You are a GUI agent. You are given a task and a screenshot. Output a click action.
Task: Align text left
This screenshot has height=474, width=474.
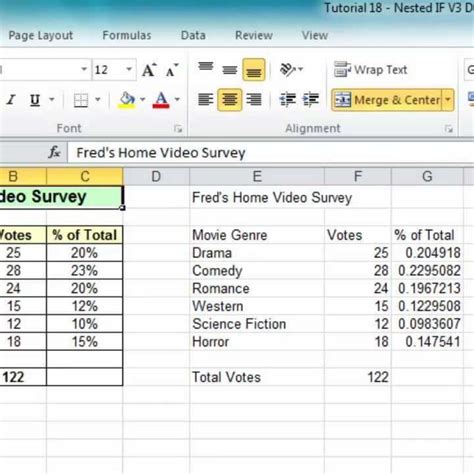206,100
